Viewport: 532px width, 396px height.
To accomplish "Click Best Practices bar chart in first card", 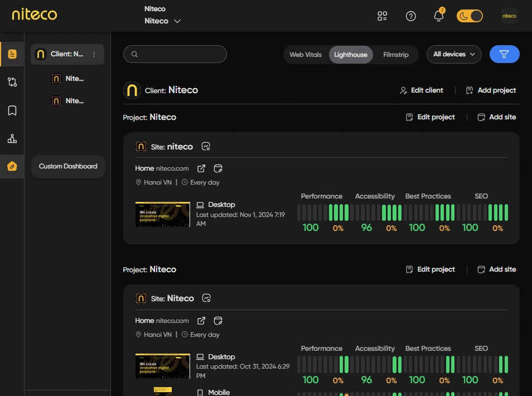I will pyautogui.click(x=429, y=213).
